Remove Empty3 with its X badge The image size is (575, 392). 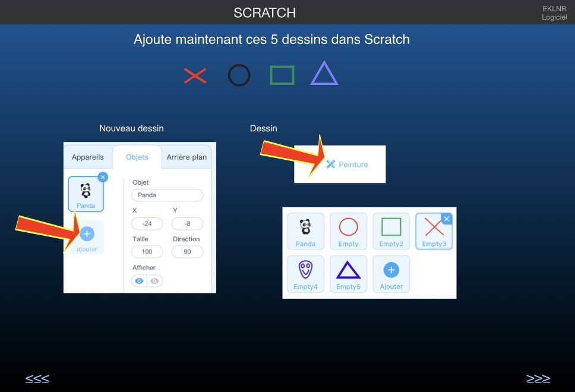pyautogui.click(x=447, y=219)
